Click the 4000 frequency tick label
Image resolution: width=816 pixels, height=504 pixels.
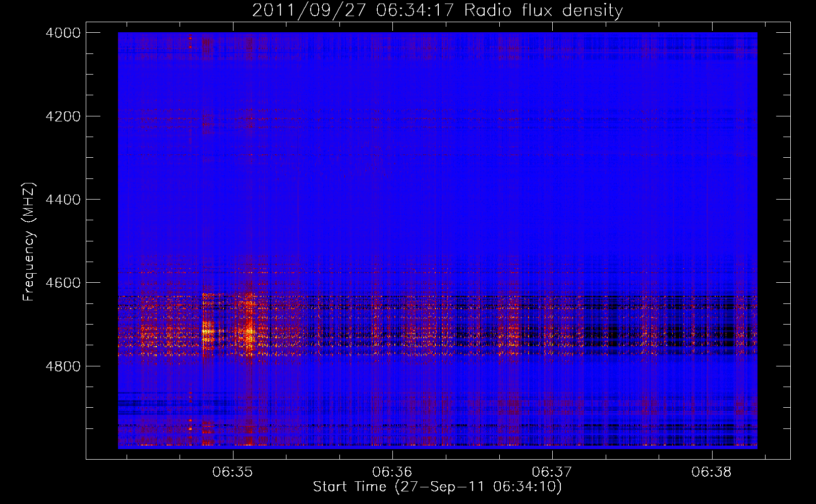point(63,33)
